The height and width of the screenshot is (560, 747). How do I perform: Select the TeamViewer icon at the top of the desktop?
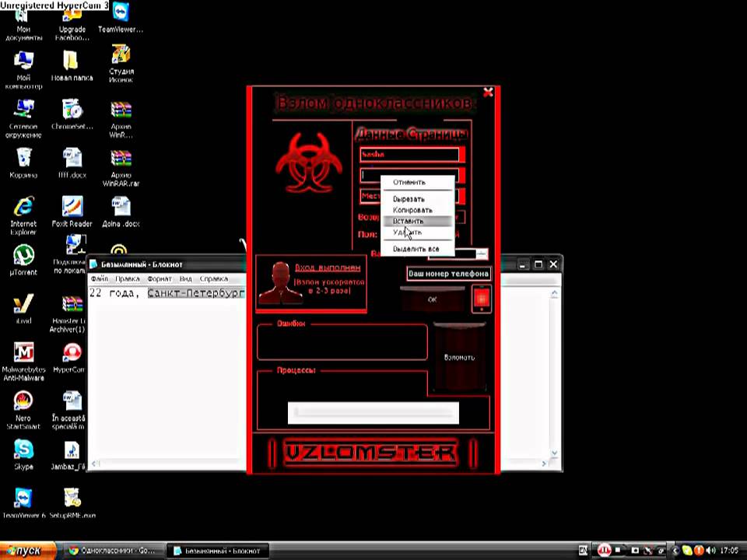(121, 19)
